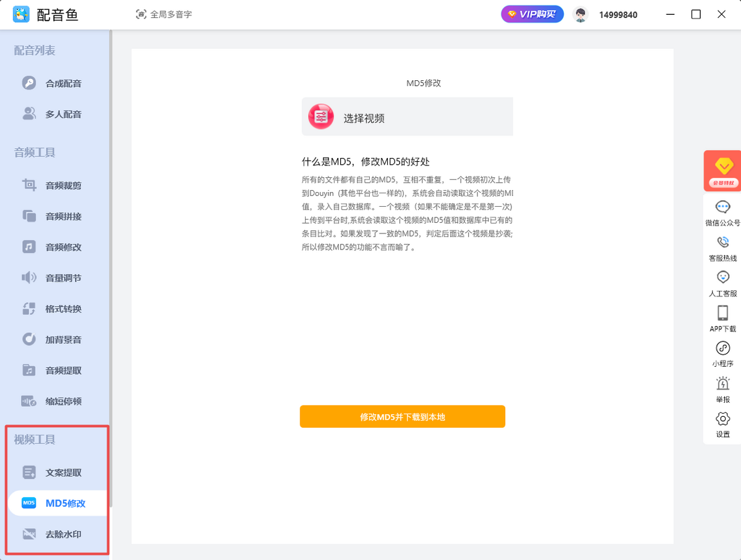The height and width of the screenshot is (560, 741).
Task: Open the 音频拼接 tool
Action: click(x=54, y=216)
